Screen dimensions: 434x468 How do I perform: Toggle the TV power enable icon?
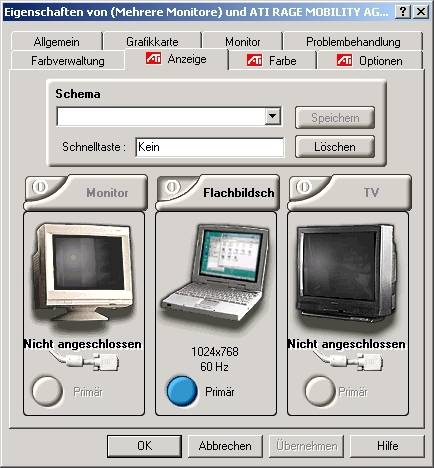point(303,187)
